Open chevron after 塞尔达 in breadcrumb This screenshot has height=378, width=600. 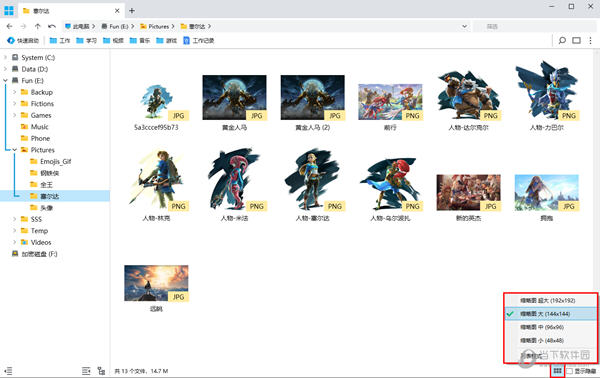[210, 26]
